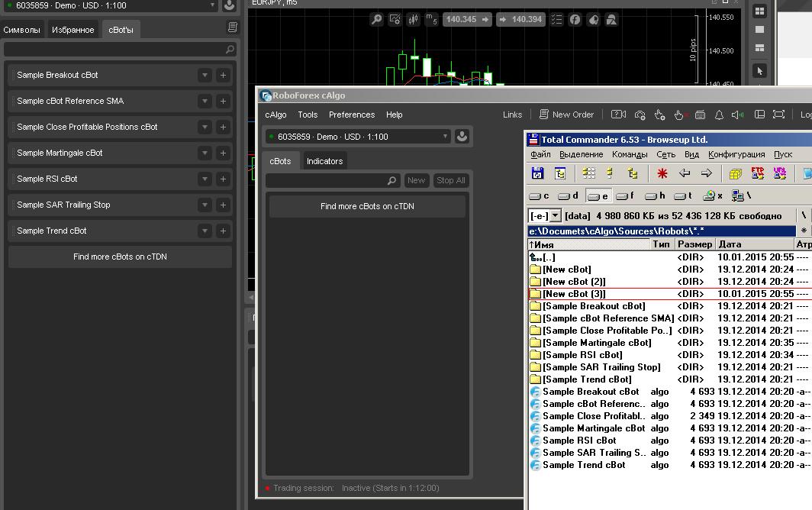
Task: Open the Facebook share icon on chart toolbar
Action: [x=575, y=20]
